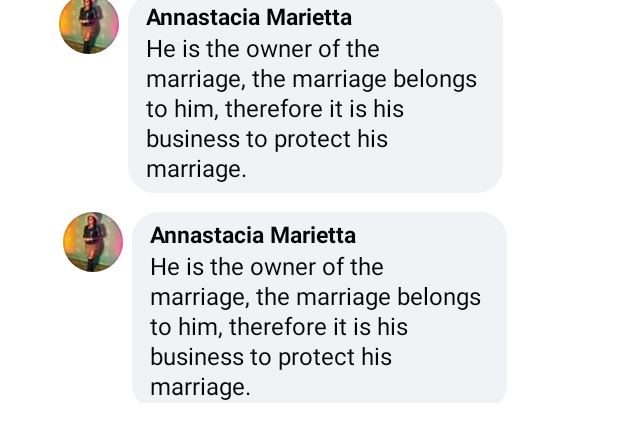Click the word 'Marietta' in the first name
The height and width of the screenshot is (427, 626).
308,18
